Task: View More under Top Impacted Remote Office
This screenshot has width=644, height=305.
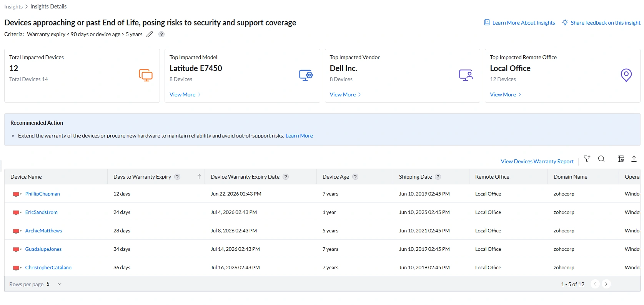Action: (506, 94)
